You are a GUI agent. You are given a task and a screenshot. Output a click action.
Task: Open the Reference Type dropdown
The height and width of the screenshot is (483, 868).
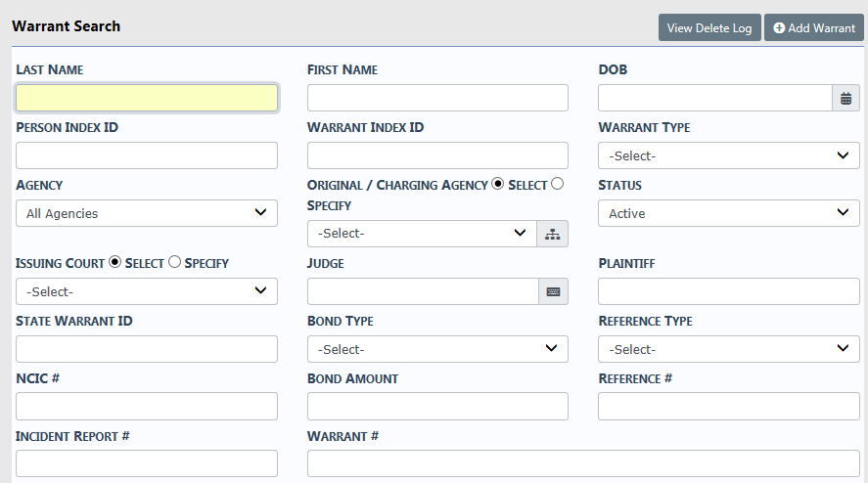point(728,349)
